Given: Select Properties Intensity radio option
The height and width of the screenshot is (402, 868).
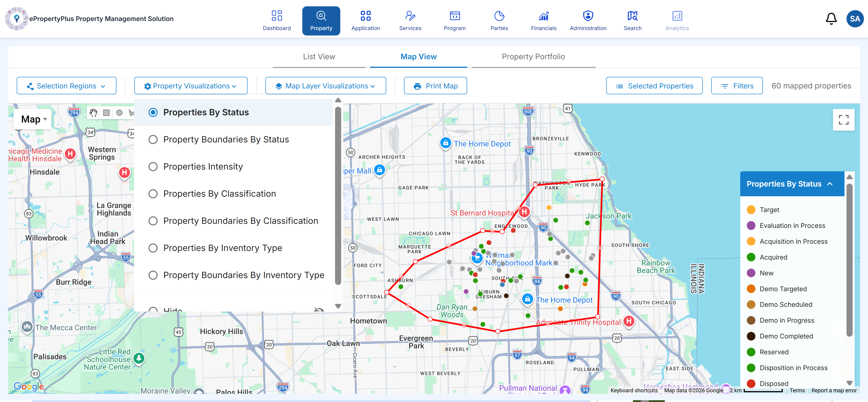Looking at the screenshot, I should (x=153, y=167).
